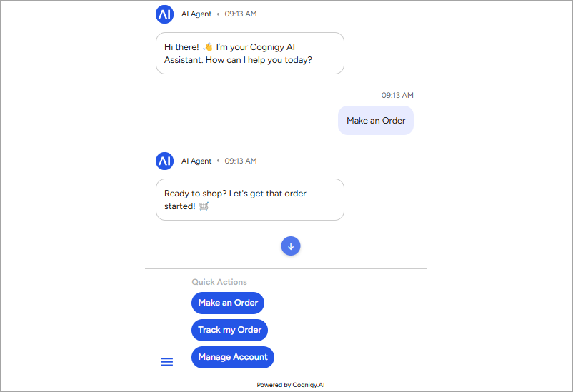573x392 pixels.
Task: Click the AI avatar above the 'Ready to shop' message
Action: pos(164,161)
